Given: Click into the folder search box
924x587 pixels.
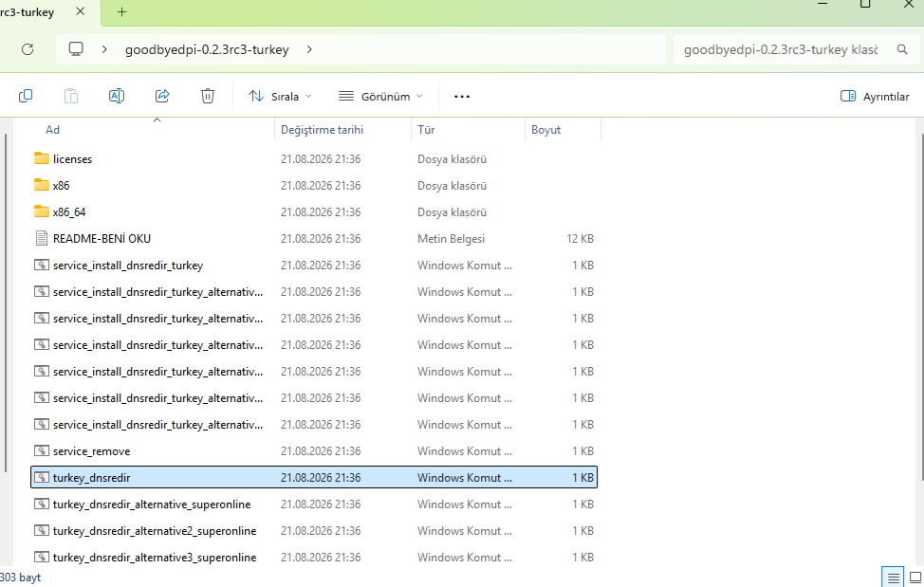Looking at the screenshot, I should click(781, 49).
